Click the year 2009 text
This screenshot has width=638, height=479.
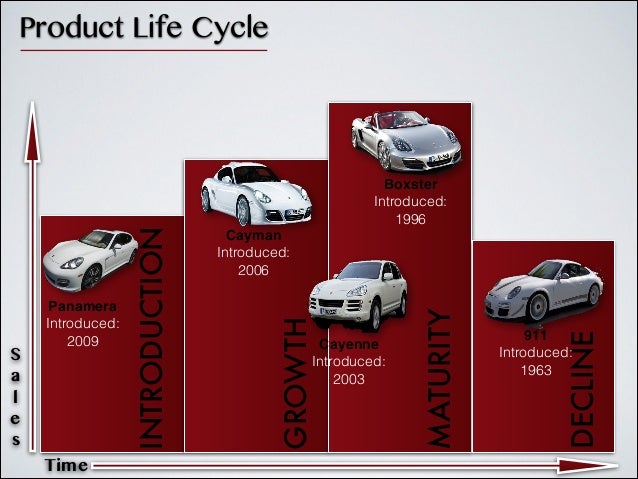83,341
